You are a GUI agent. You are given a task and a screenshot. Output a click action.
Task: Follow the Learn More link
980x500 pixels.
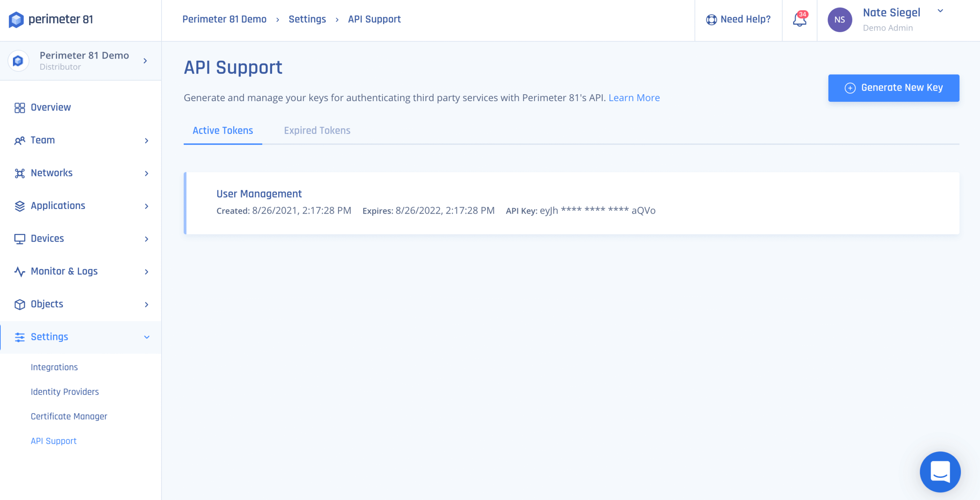634,98
